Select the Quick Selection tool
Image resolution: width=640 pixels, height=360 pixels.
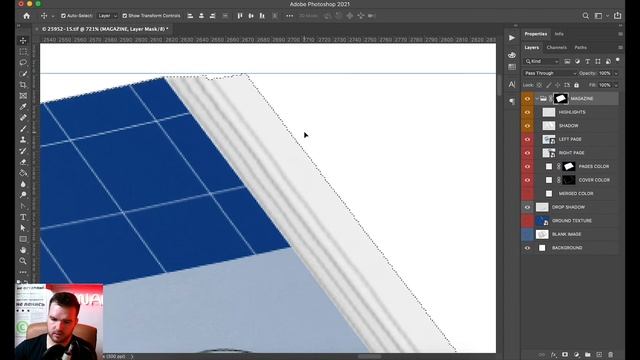pos(23,73)
